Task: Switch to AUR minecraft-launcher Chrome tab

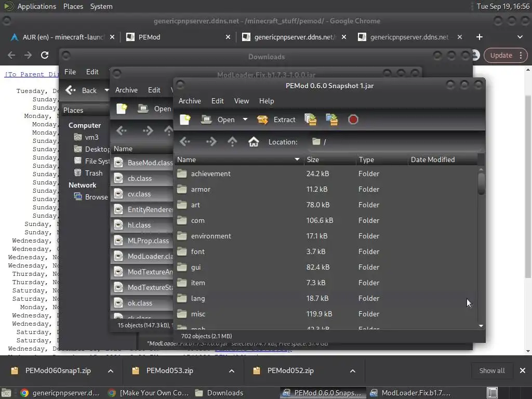Action: pyautogui.click(x=63, y=37)
